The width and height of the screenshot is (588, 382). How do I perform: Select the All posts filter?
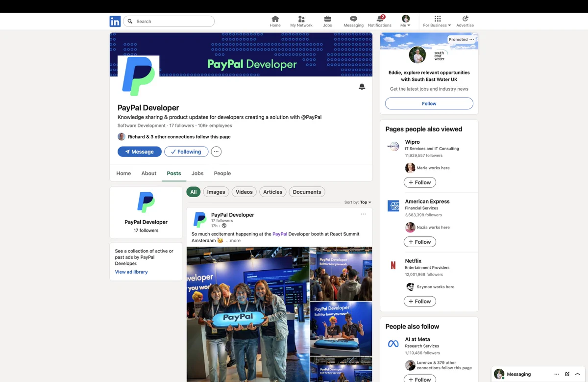pyautogui.click(x=194, y=192)
